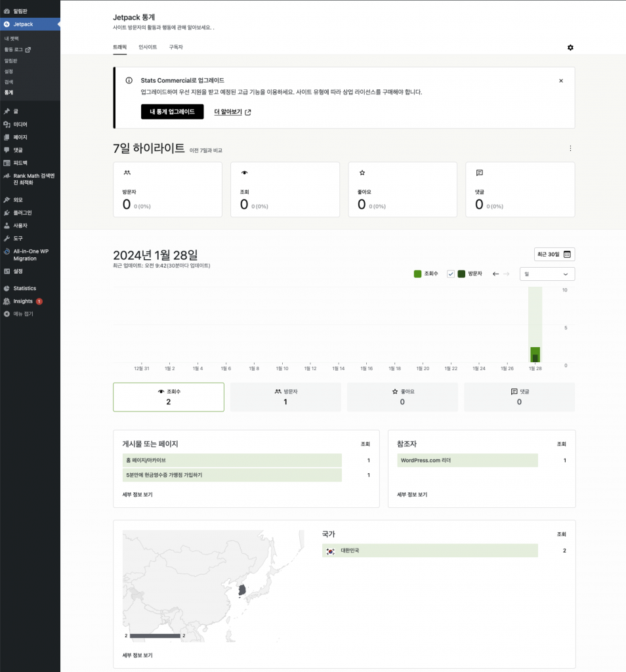Click the 미디어 icon in sidebar

(7, 124)
